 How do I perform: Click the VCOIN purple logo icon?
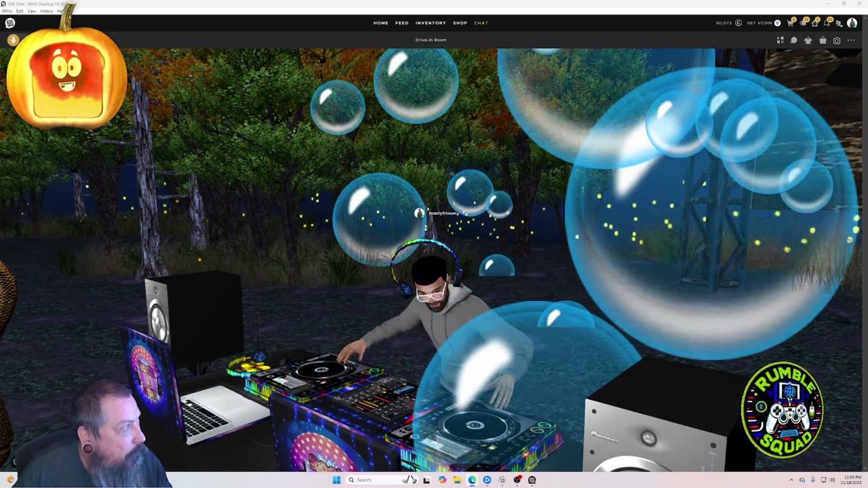point(778,23)
